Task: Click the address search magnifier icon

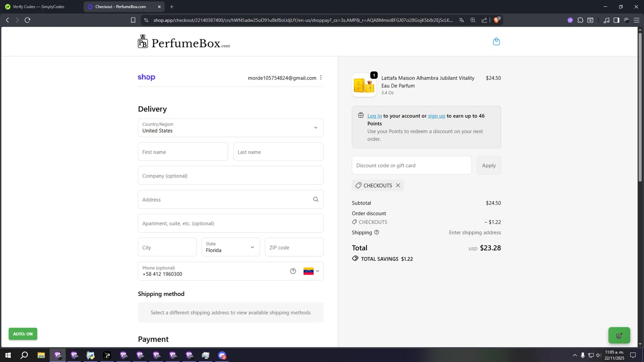Action: coord(316,199)
